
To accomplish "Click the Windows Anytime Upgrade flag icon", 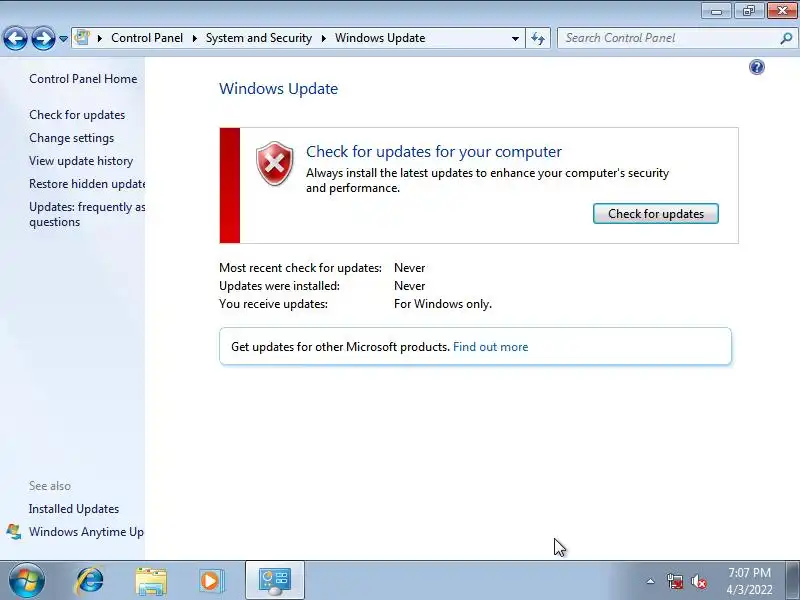I will pyautogui.click(x=14, y=532).
